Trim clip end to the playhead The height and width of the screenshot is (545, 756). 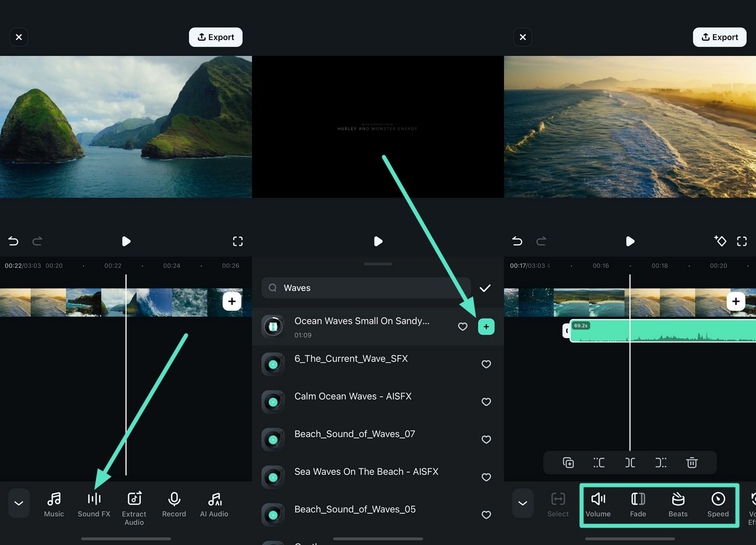point(661,462)
